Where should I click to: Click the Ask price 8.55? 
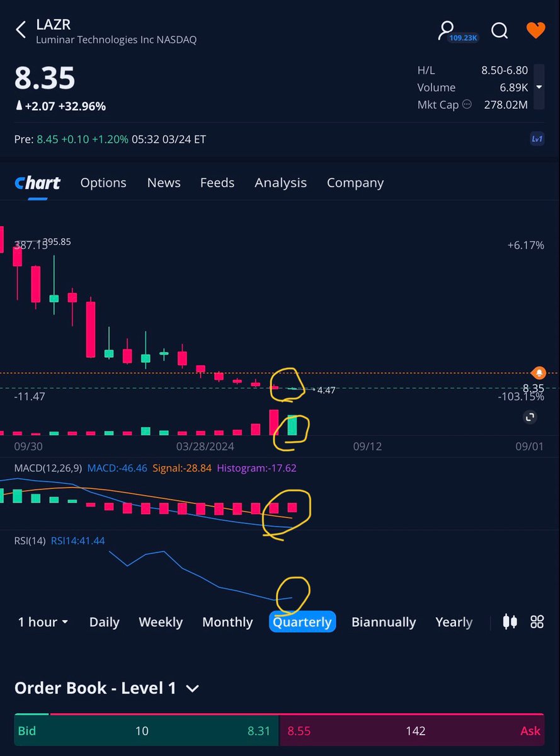(299, 731)
